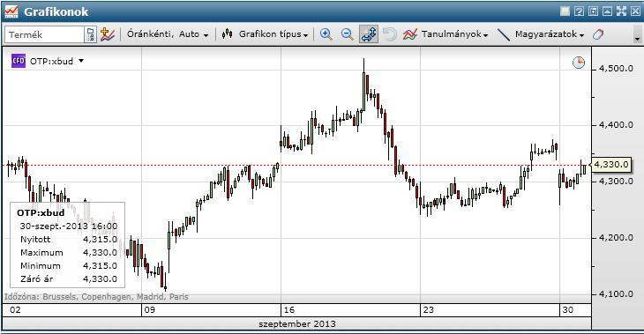Viewport: 644px width, 334px height.
Task: Click the zoom in magnifier icon
Action: 326,34
